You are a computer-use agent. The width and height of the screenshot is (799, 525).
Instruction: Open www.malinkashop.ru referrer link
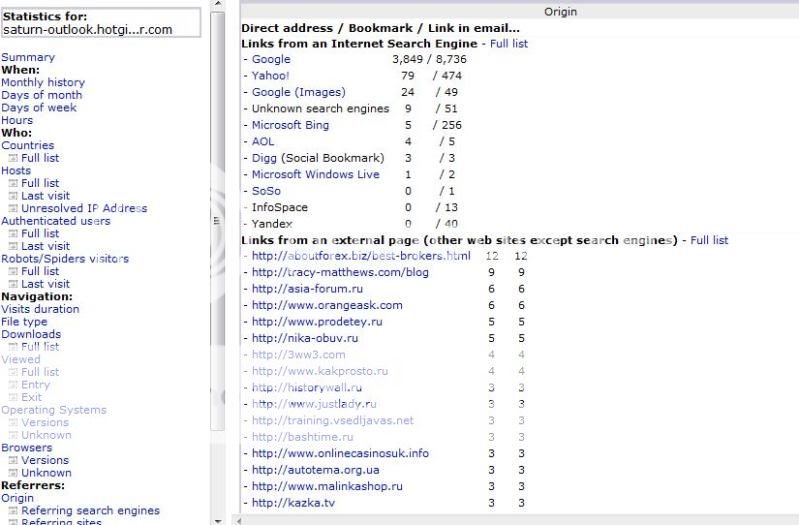tap(327, 486)
